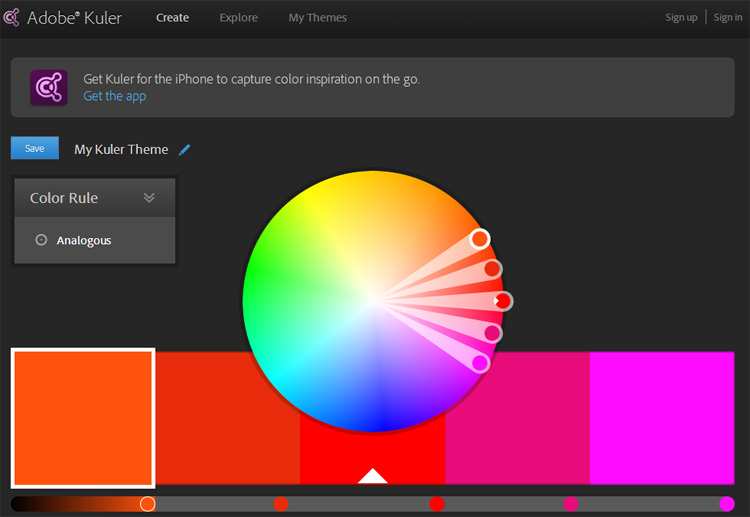Click the red-orange handle on color wheel
The height and width of the screenshot is (517, 750).
click(493, 268)
